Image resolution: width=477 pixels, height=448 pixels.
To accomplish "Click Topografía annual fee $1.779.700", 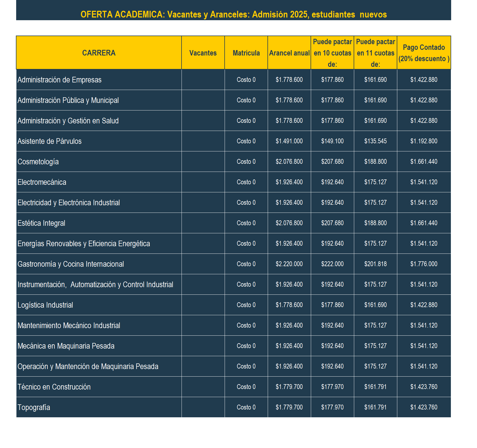I will pos(289,407).
